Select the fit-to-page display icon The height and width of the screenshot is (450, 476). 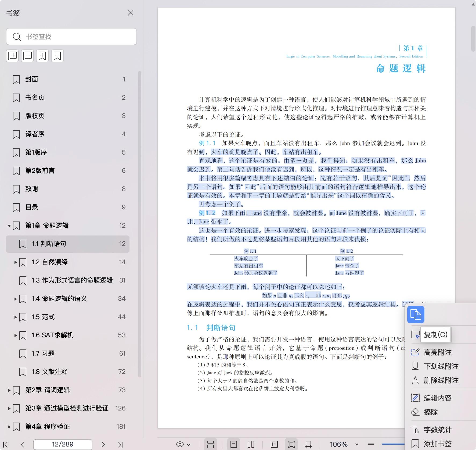coord(291,444)
